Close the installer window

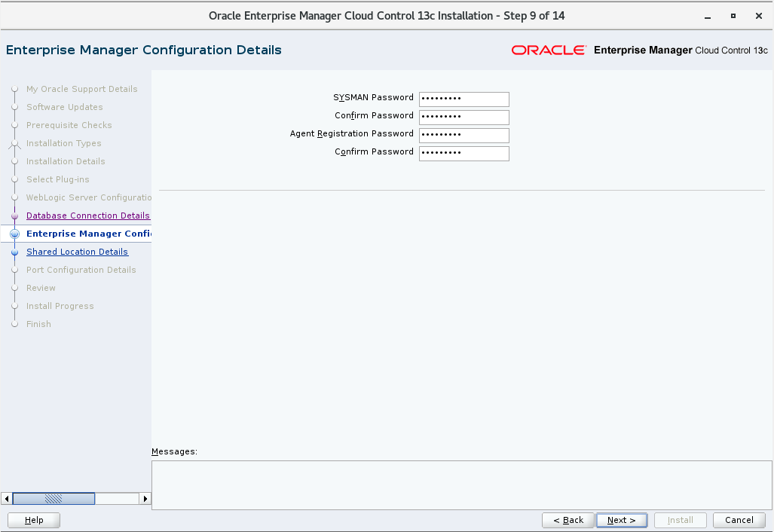point(759,16)
